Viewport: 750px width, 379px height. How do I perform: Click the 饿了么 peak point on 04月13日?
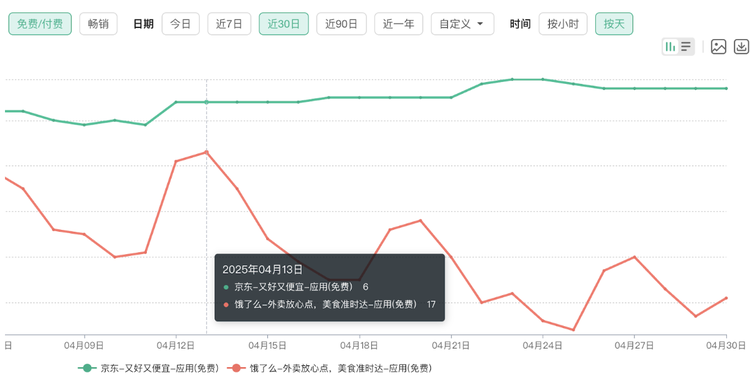pyautogui.click(x=207, y=152)
